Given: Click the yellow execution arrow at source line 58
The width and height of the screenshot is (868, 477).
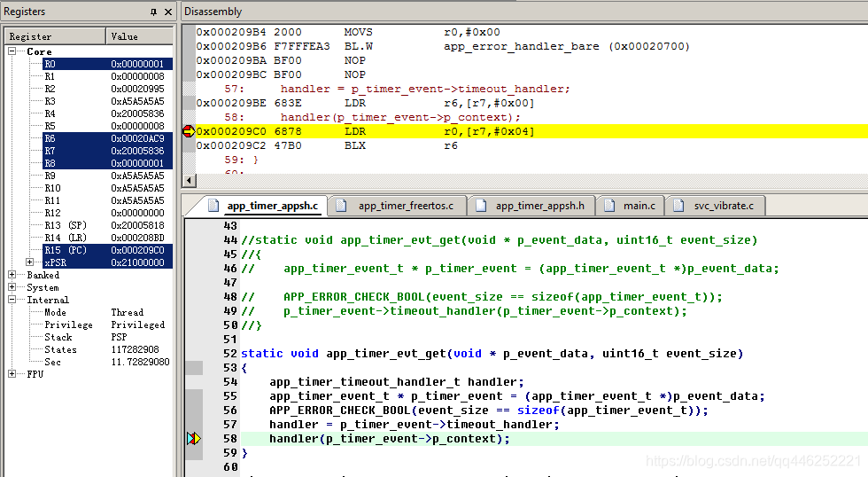Looking at the screenshot, I should (x=193, y=439).
